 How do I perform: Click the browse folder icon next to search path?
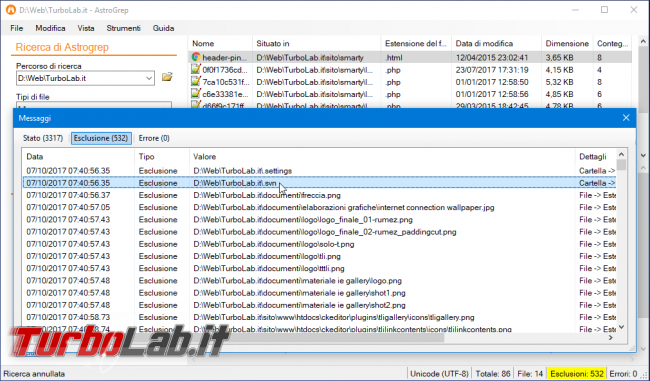pyautogui.click(x=167, y=77)
